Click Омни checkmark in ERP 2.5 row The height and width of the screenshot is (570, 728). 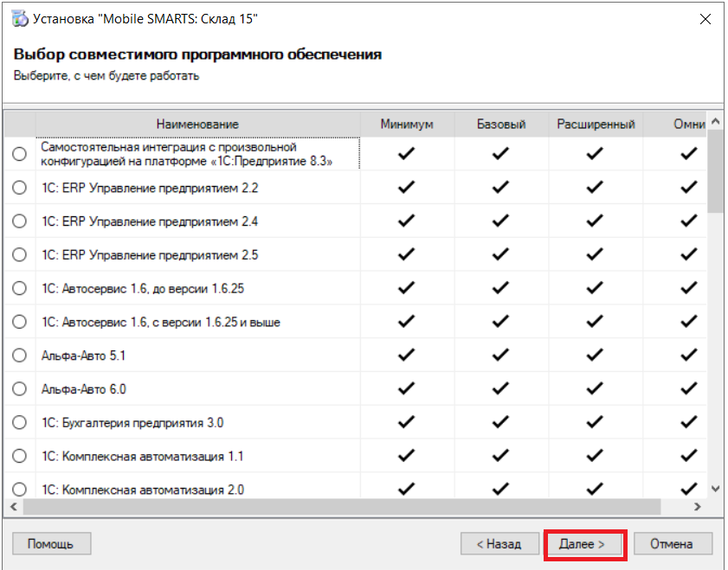[689, 254]
